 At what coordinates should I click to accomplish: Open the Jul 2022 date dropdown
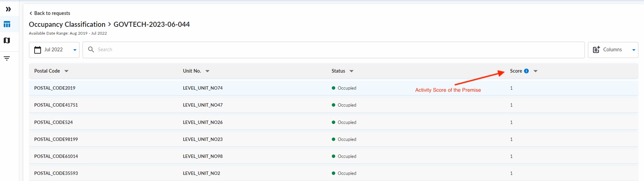click(x=54, y=50)
